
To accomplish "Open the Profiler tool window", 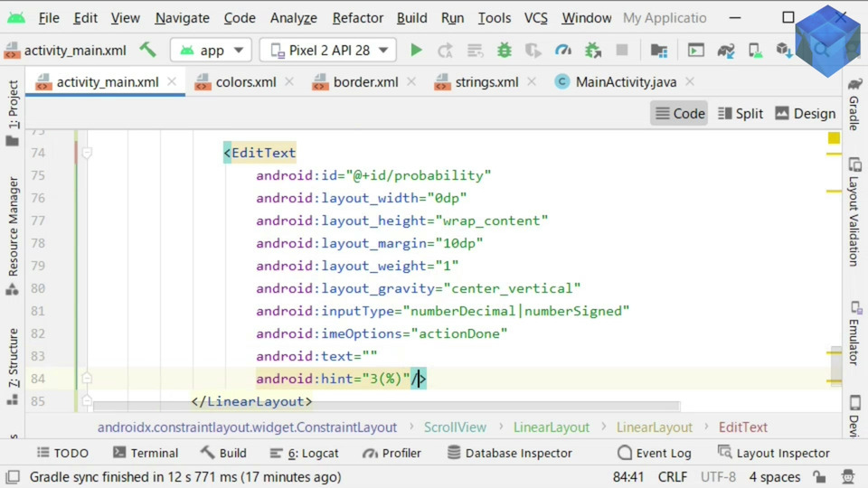I will click(392, 453).
